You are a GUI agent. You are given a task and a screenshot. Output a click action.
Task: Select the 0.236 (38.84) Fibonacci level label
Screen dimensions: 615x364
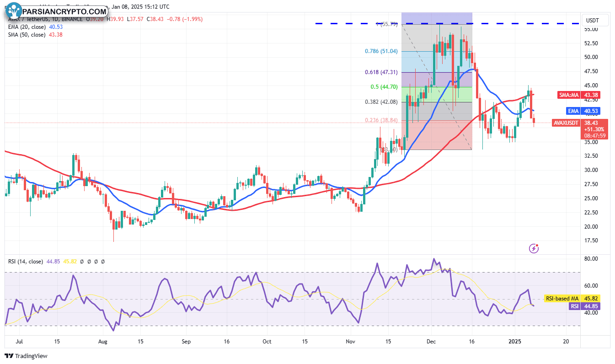[381, 120]
